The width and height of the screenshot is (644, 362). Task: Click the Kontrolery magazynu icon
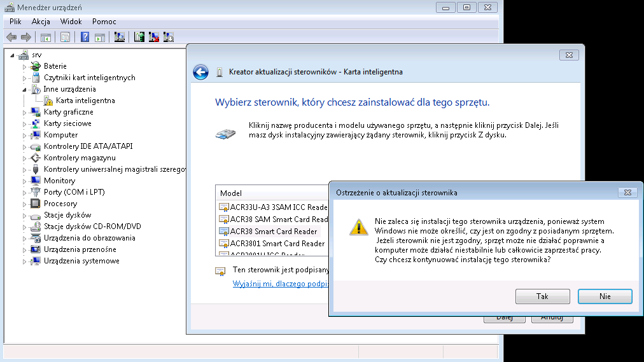(x=36, y=158)
